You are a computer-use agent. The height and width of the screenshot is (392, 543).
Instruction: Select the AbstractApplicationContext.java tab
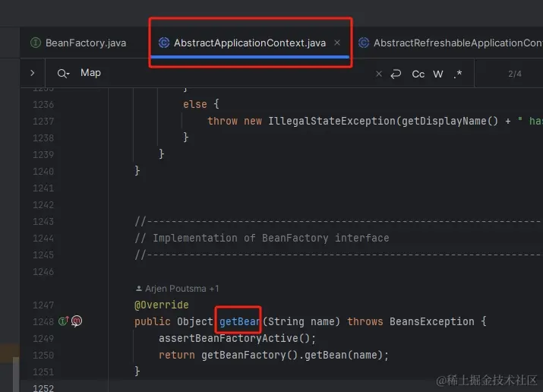point(249,43)
